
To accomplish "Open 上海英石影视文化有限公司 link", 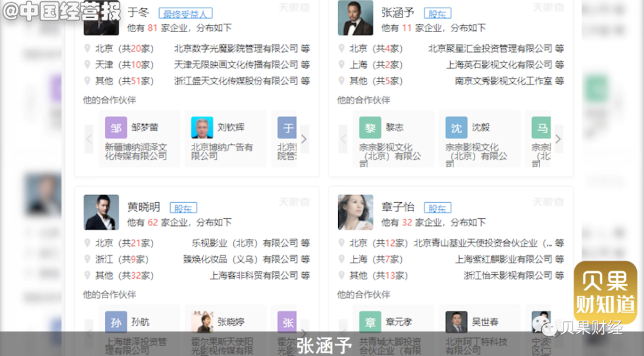I will (x=500, y=64).
